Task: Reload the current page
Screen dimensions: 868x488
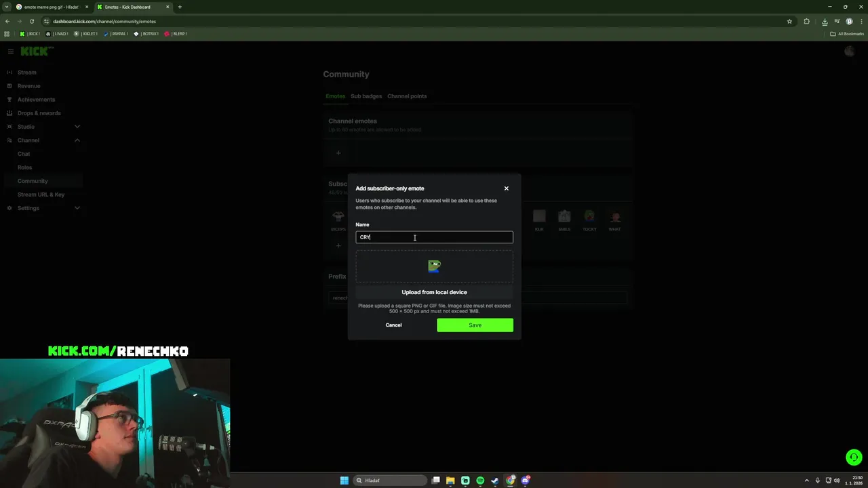Action: pos(31,21)
